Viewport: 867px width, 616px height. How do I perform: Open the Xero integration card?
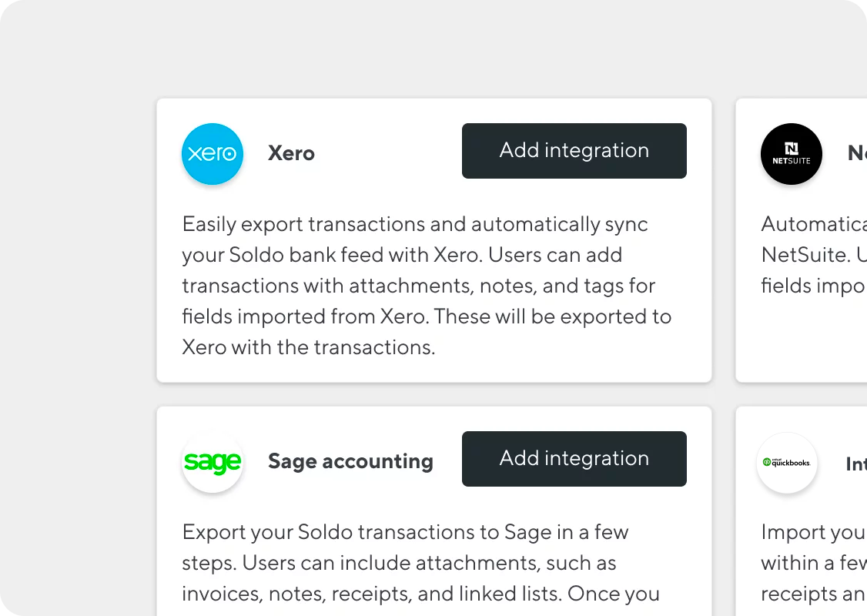[x=433, y=239]
